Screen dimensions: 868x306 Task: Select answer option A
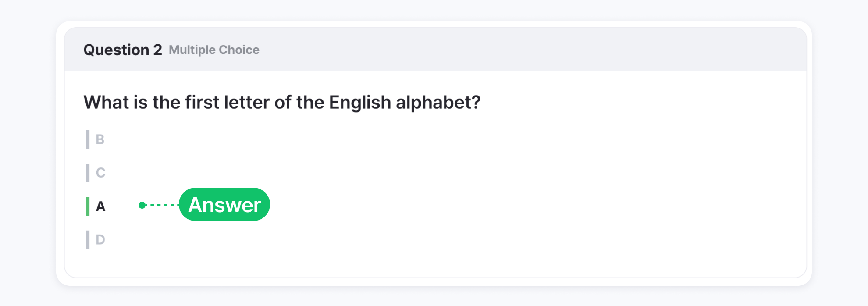coord(100,206)
